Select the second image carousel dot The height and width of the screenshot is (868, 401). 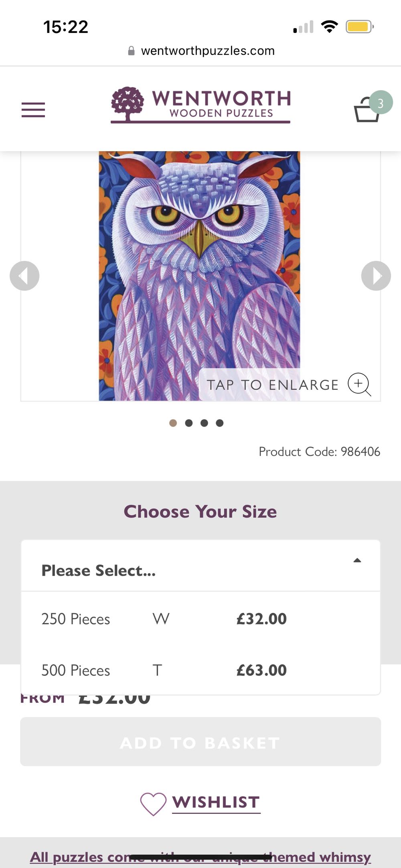189,423
